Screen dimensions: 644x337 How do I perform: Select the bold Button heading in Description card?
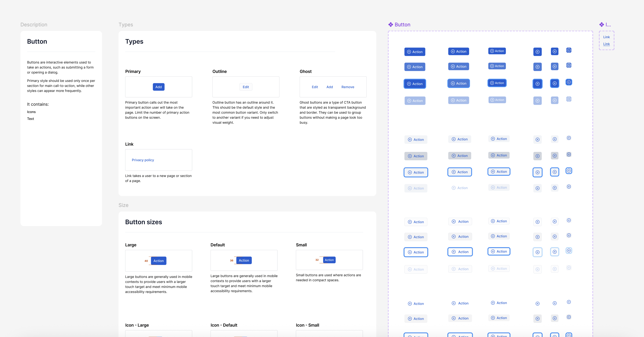tap(37, 41)
